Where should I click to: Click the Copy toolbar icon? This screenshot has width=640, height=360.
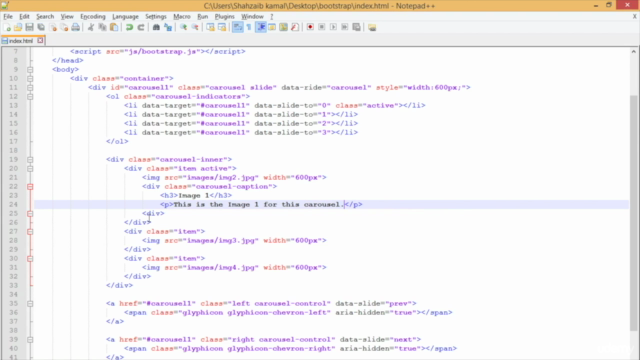(x=102, y=27)
